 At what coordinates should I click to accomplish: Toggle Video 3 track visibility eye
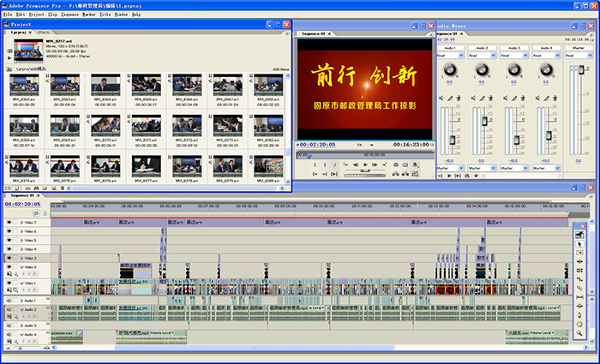[9, 258]
